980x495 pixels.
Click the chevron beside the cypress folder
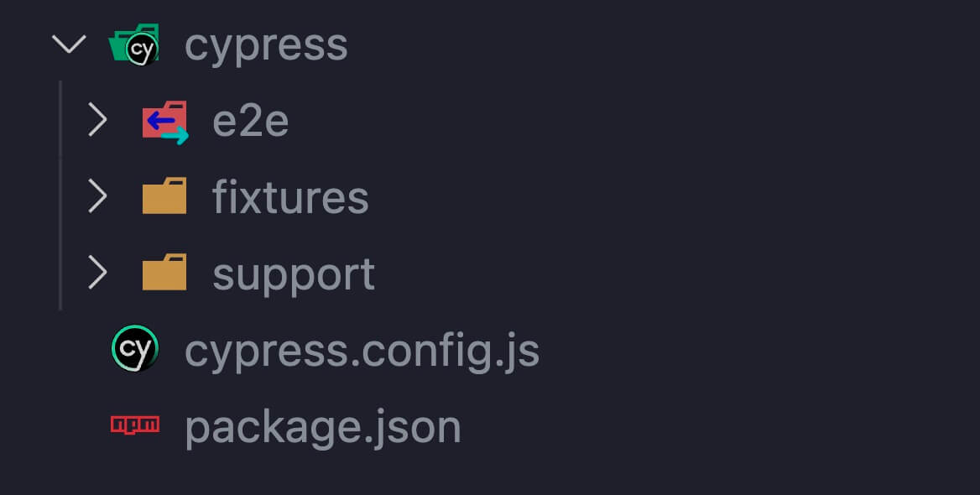click(x=69, y=44)
